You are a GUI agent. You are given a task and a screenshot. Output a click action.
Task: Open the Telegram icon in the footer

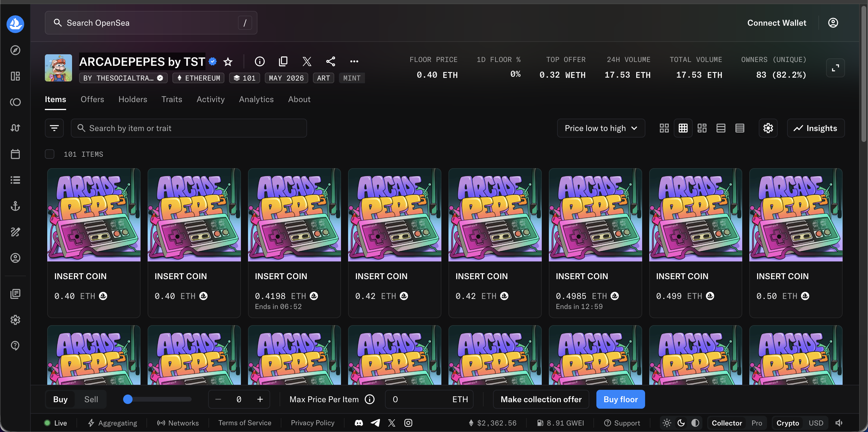coord(375,423)
